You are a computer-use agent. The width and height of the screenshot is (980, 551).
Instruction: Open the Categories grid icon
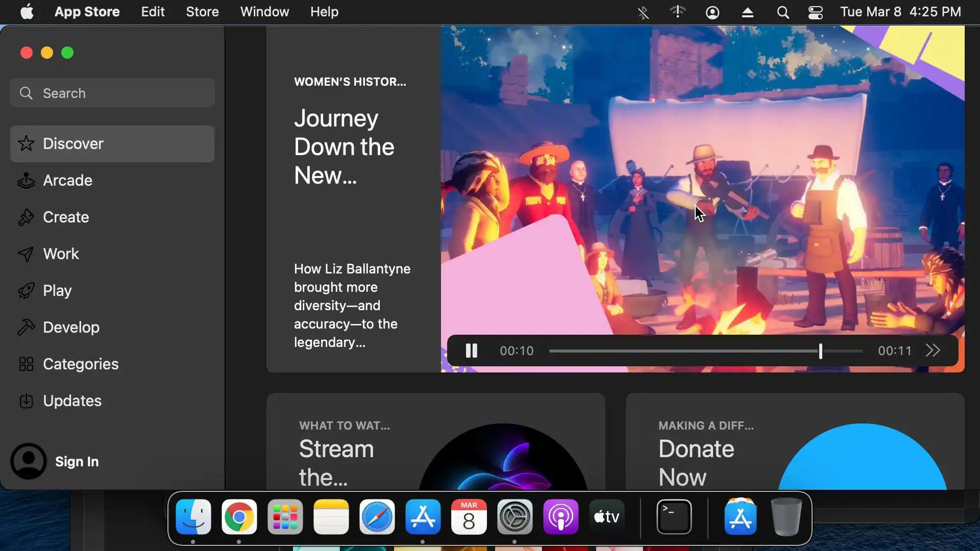point(26,364)
